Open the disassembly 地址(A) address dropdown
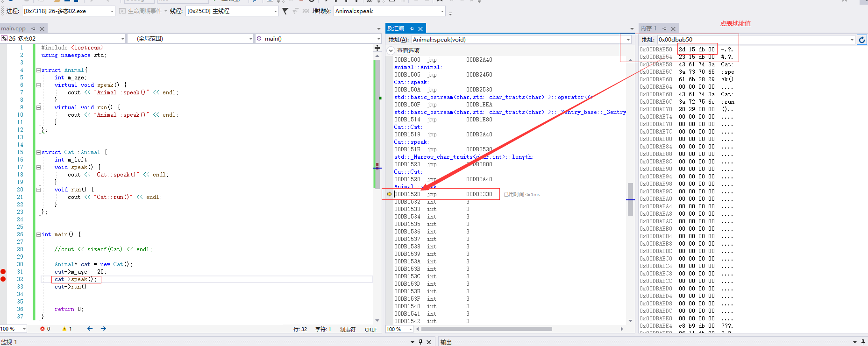 coord(628,40)
